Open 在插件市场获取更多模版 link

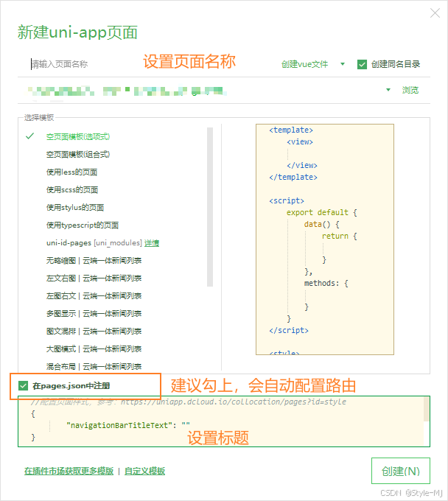point(69,472)
